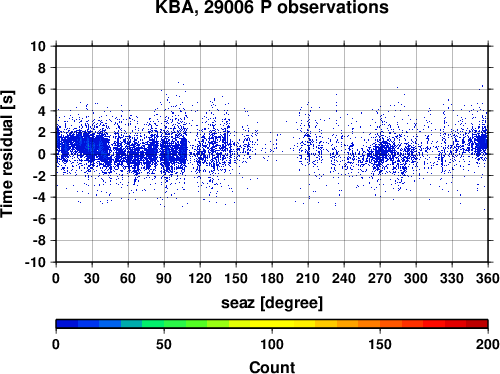Select the yellow segment at colorbar value 100
This screenshot has height=374, width=500.
coord(272,324)
